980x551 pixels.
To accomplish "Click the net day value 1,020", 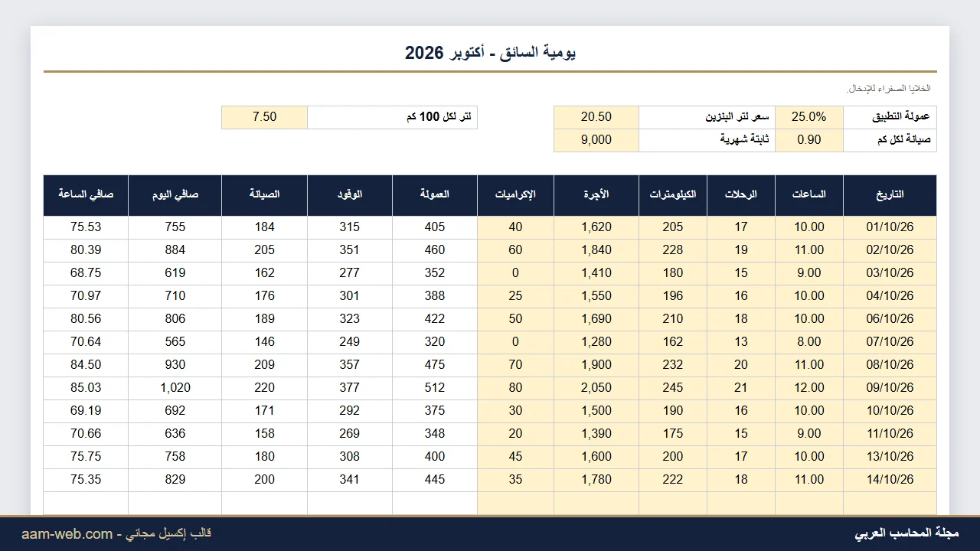I will coord(175,388).
